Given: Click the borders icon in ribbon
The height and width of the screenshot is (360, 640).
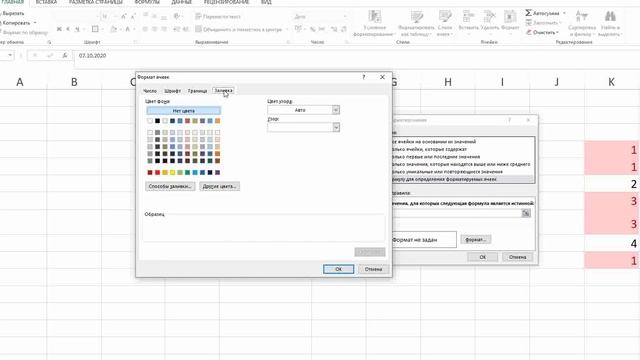Looking at the screenshot, I should 95,29.
